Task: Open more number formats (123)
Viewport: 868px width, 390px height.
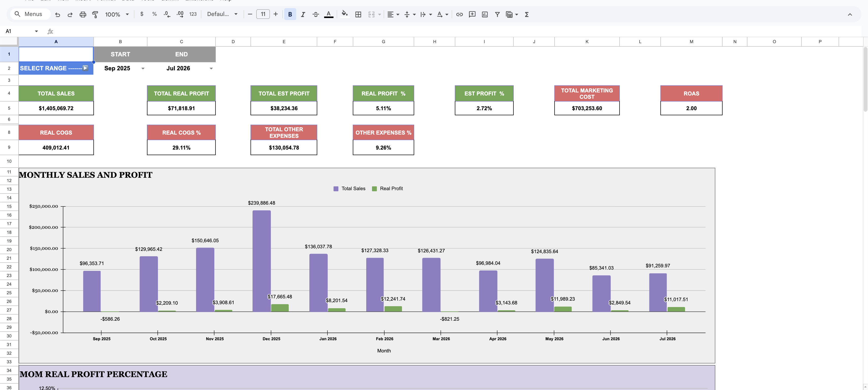Action: click(193, 14)
